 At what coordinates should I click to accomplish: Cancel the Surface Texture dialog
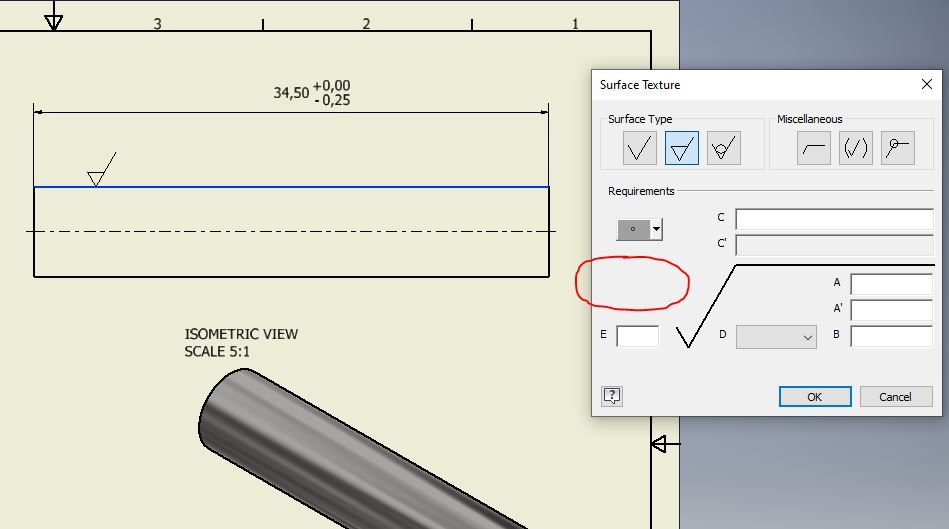(x=896, y=396)
